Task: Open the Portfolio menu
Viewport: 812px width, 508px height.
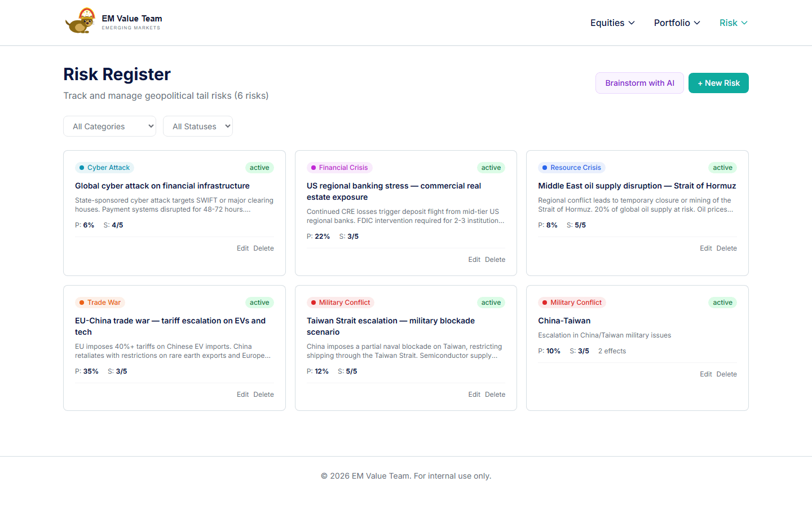Action: point(677,23)
